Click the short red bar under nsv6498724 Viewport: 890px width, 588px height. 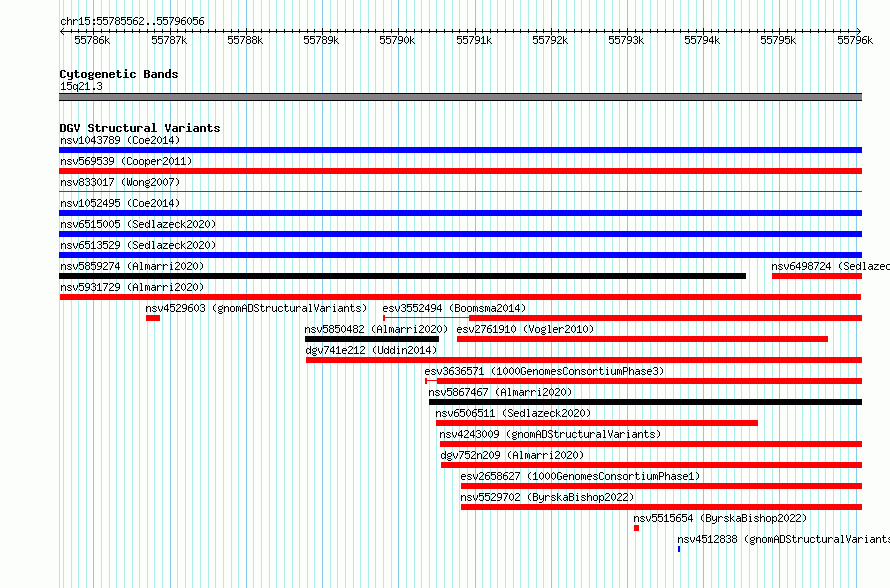click(817, 276)
